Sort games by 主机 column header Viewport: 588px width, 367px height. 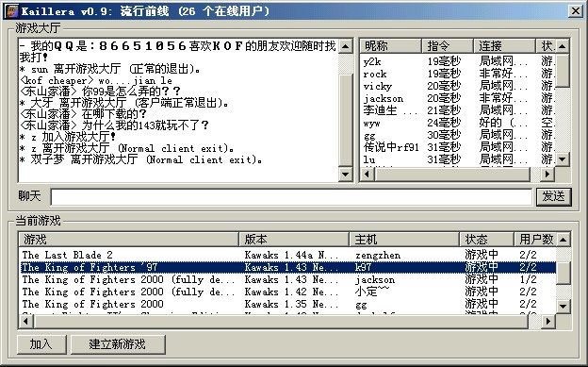click(404, 240)
